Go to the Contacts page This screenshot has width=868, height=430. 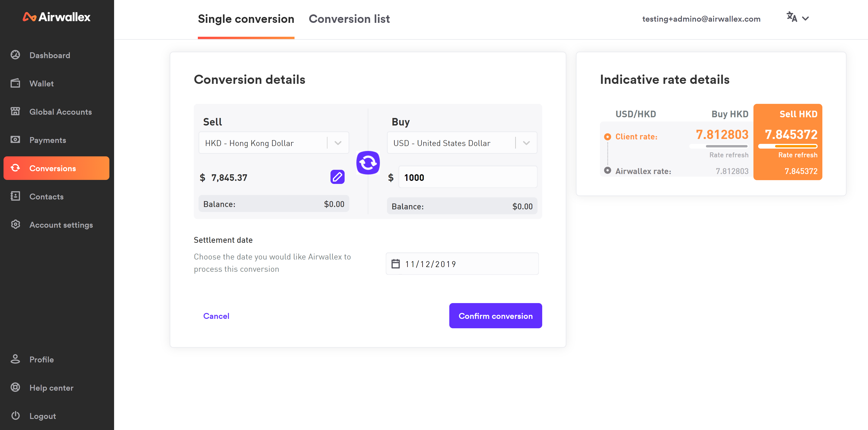[46, 196]
